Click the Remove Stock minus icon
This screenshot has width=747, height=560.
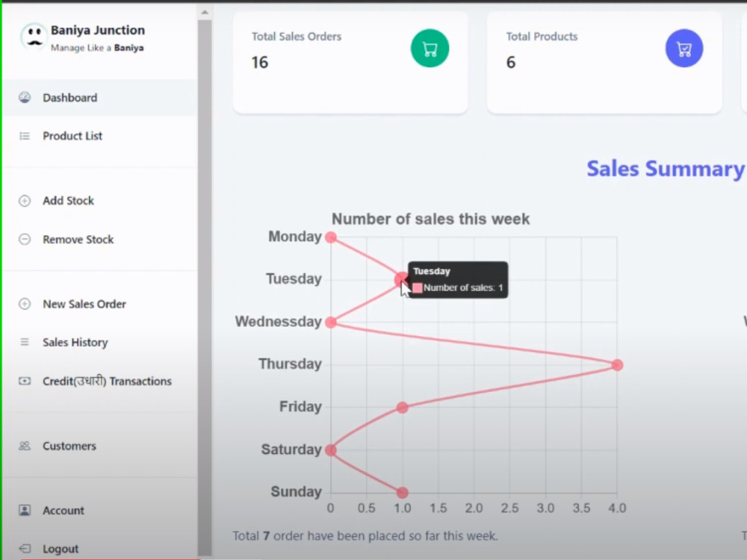[x=25, y=239]
